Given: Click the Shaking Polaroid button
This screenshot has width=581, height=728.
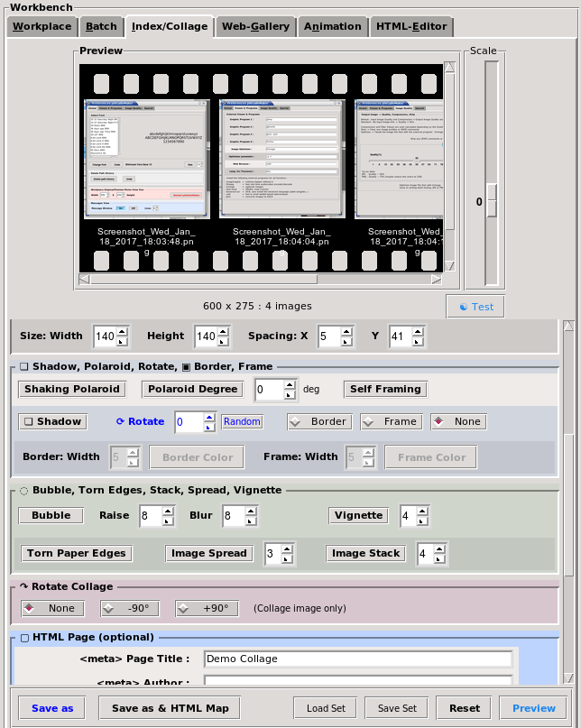Looking at the screenshot, I should click(x=72, y=389).
